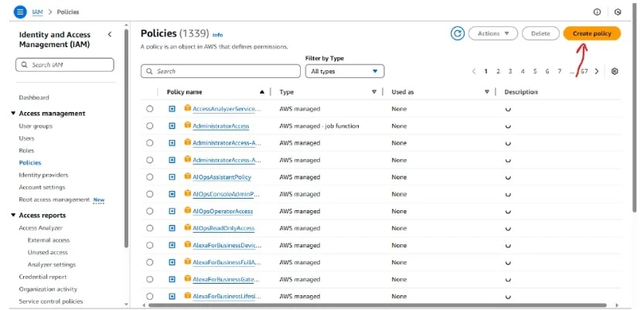This screenshot has width=644, height=310.
Task: Open Credential report in sidebar
Action: pos(43,277)
